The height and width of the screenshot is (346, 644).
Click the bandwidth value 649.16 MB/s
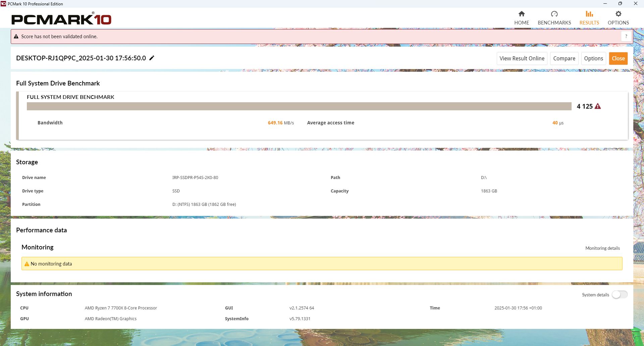(281, 123)
